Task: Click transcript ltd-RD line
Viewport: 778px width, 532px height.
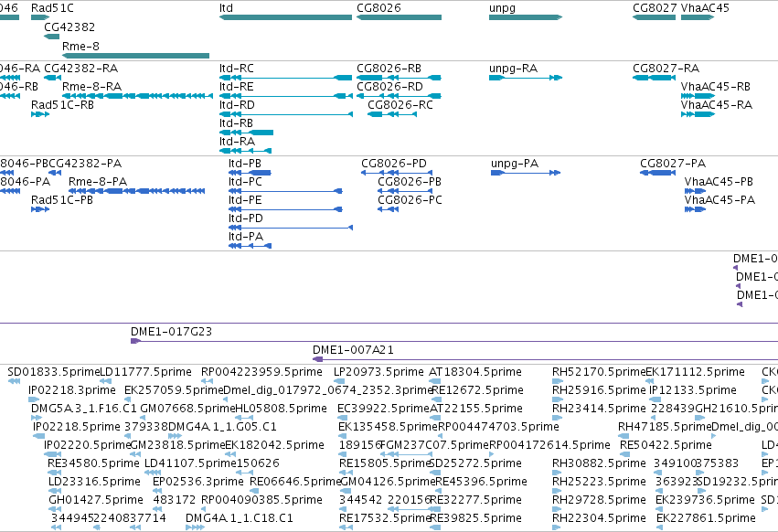Action: (x=286, y=114)
